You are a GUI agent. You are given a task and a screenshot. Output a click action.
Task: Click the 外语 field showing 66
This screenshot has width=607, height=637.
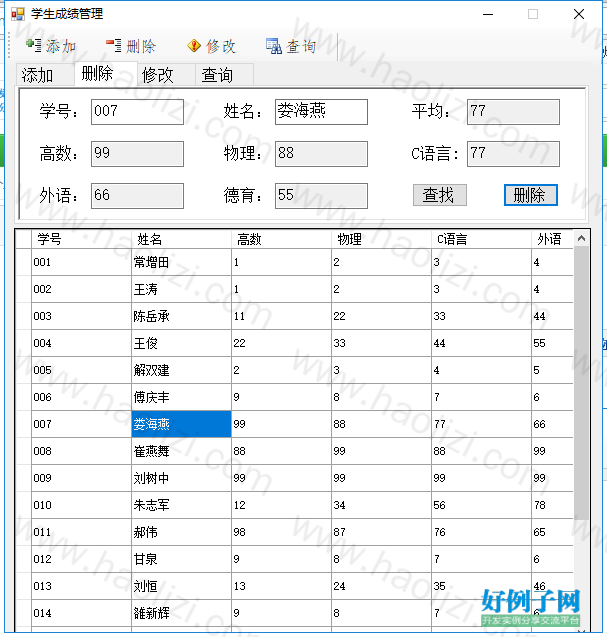(x=137, y=196)
